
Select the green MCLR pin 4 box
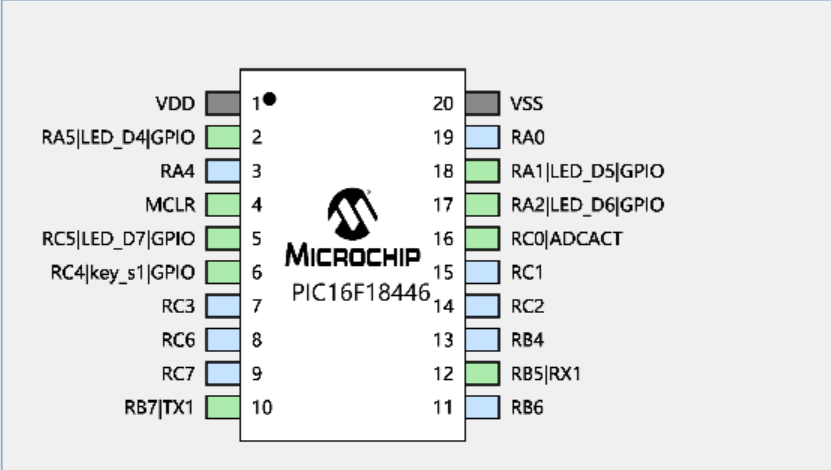click(x=223, y=205)
